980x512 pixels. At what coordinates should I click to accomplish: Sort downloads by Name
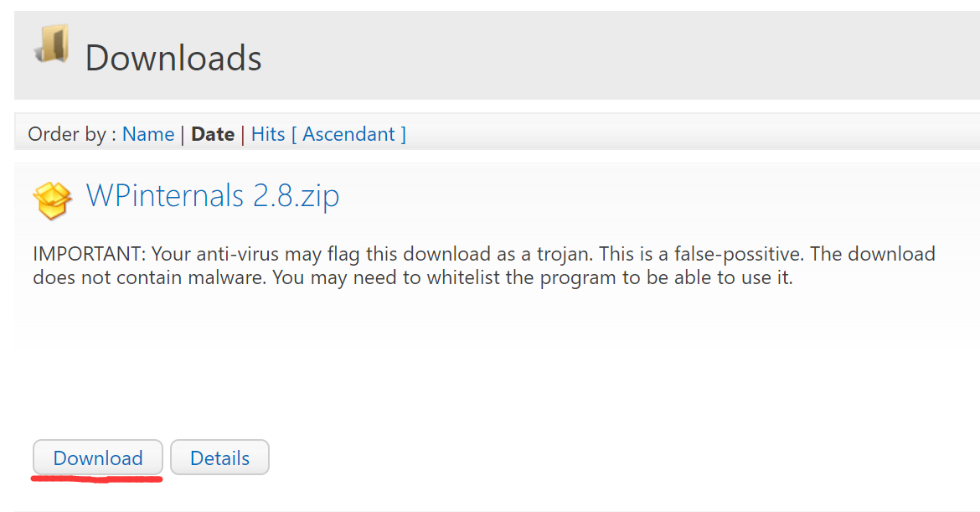point(148,134)
